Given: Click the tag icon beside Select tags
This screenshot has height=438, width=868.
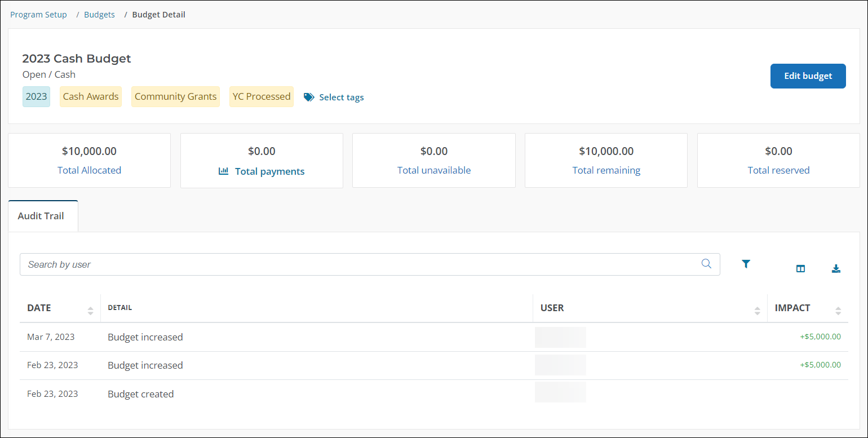Looking at the screenshot, I should pos(309,97).
